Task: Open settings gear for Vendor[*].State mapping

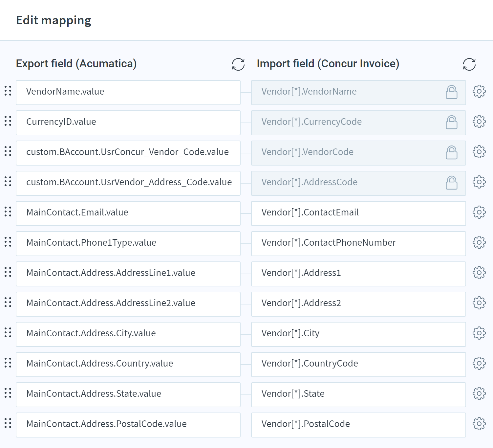Action: 479,393
